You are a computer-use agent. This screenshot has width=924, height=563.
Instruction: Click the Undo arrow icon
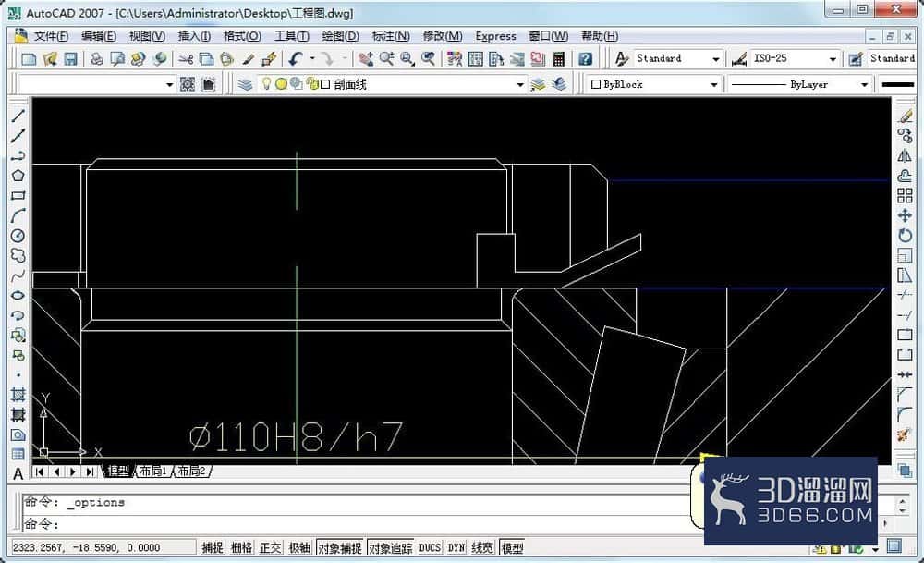pos(296,59)
